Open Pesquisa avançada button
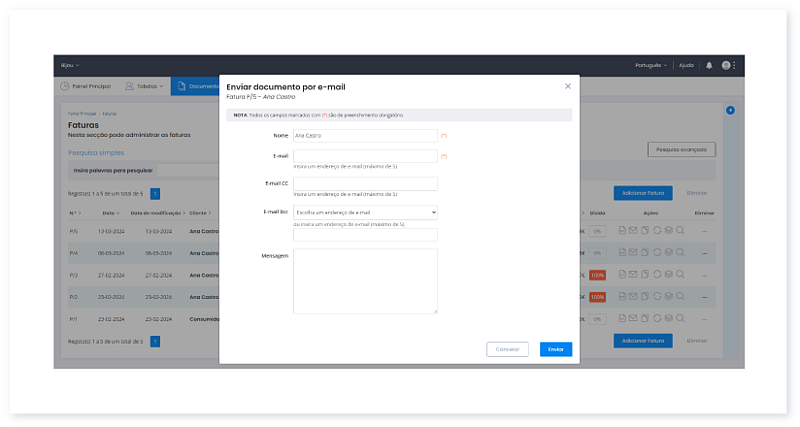This screenshot has width=800, height=427. [x=682, y=149]
